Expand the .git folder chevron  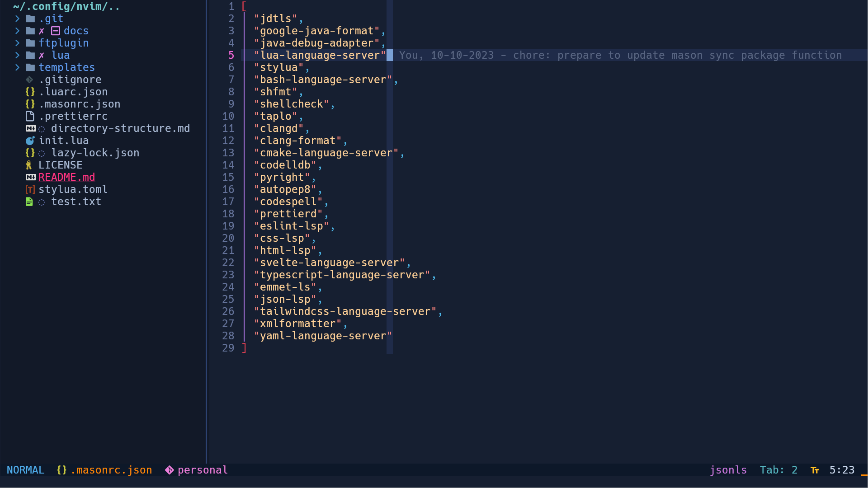tap(17, 19)
